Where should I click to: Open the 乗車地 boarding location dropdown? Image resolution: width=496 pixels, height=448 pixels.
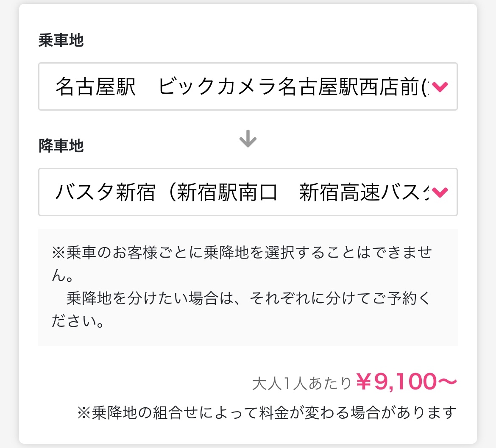click(x=248, y=86)
